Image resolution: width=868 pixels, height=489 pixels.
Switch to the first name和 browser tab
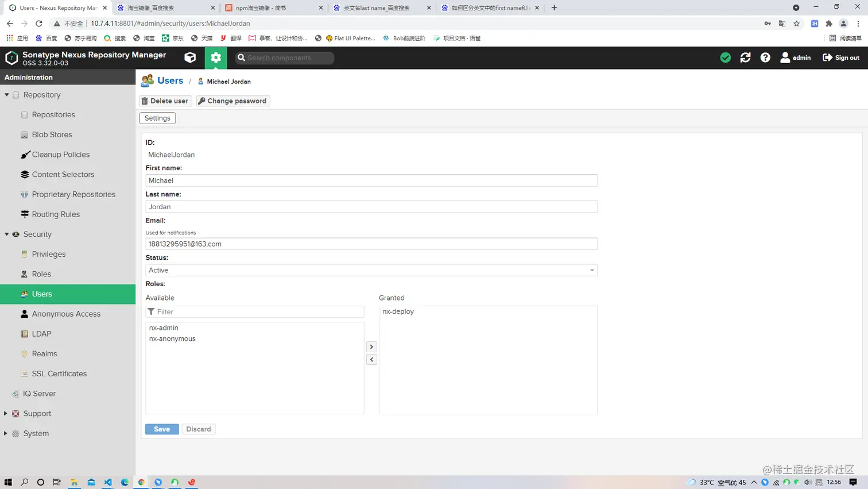tap(490, 8)
